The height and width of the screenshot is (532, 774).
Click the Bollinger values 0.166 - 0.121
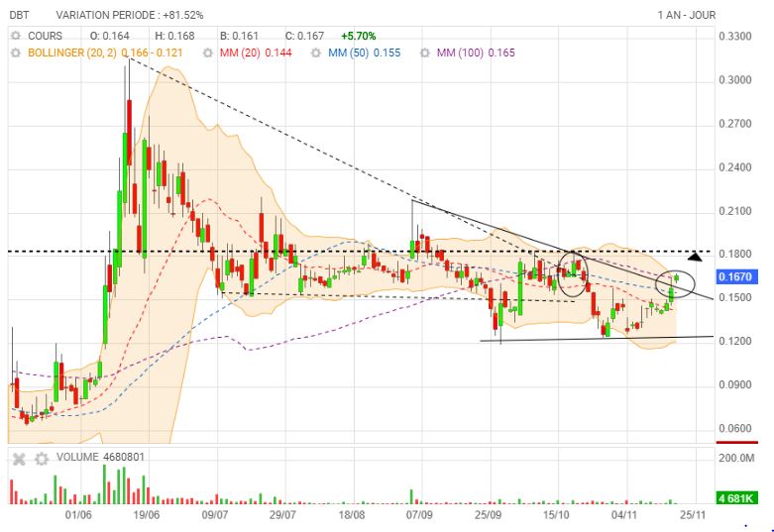point(152,53)
